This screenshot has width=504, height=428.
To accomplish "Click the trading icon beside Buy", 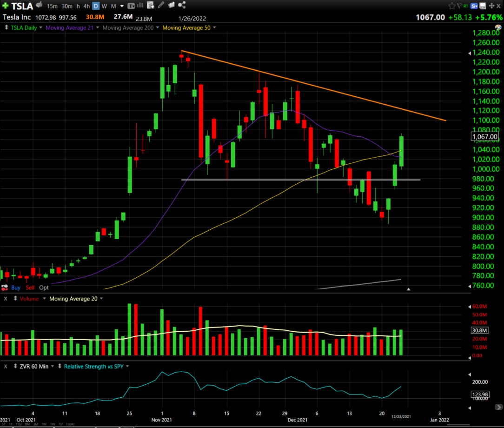I will (5, 288).
